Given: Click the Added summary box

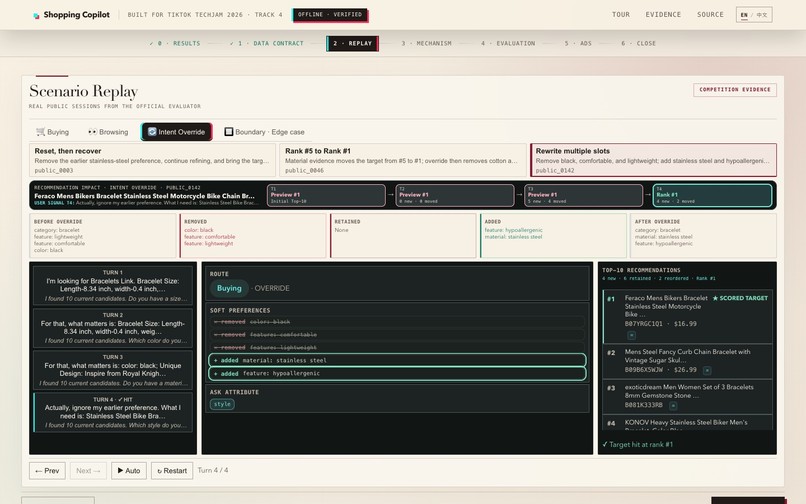Looking at the screenshot, I should (553, 236).
